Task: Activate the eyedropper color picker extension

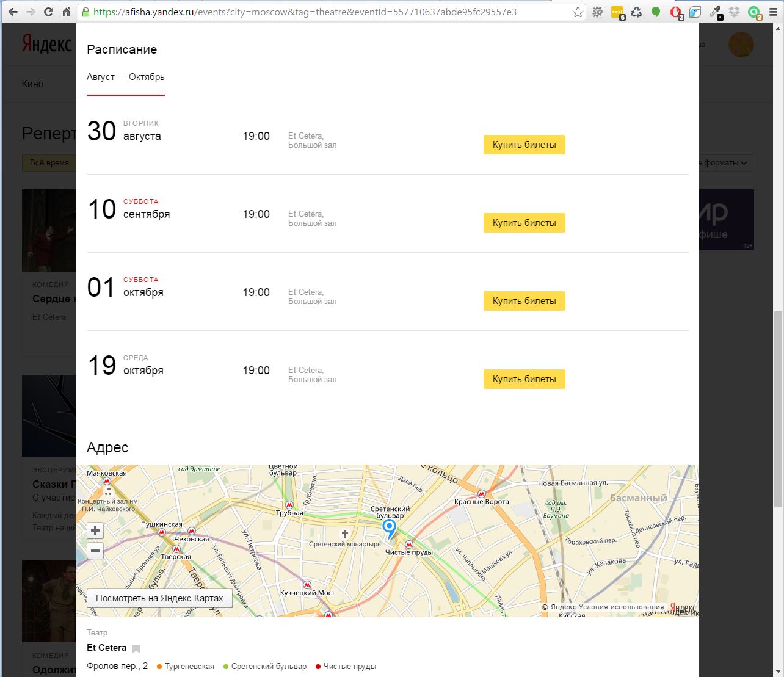Action: click(716, 12)
